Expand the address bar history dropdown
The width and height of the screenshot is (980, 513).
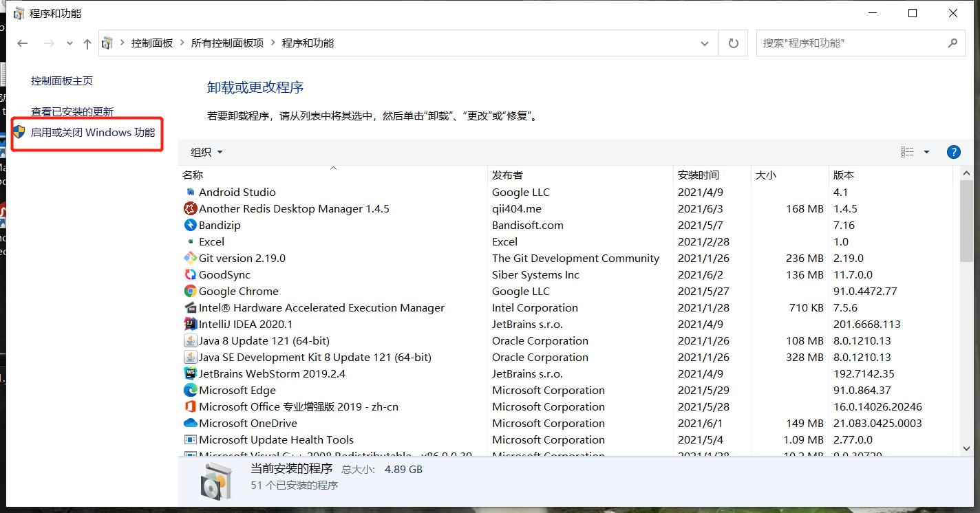[x=705, y=43]
